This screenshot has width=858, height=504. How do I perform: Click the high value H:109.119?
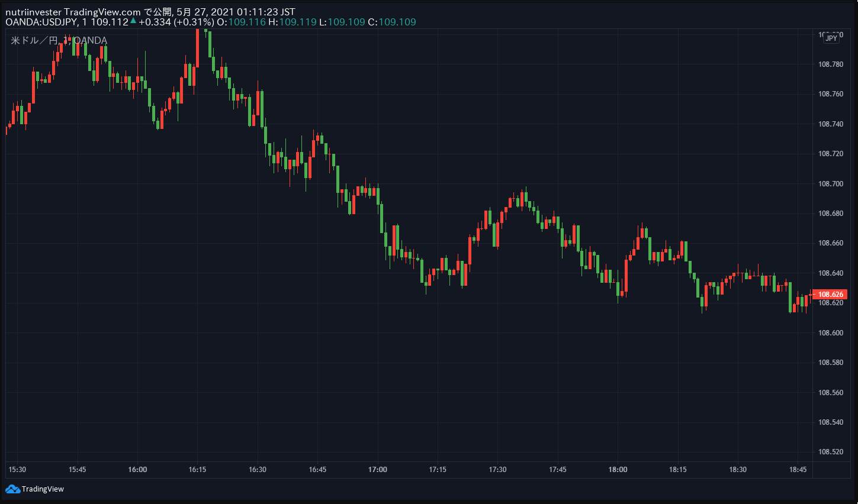pyautogui.click(x=293, y=22)
